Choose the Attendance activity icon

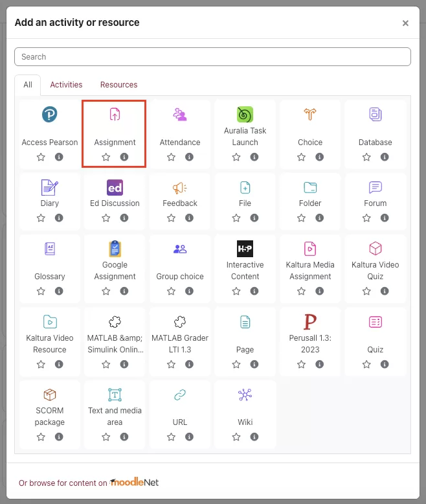pos(180,115)
